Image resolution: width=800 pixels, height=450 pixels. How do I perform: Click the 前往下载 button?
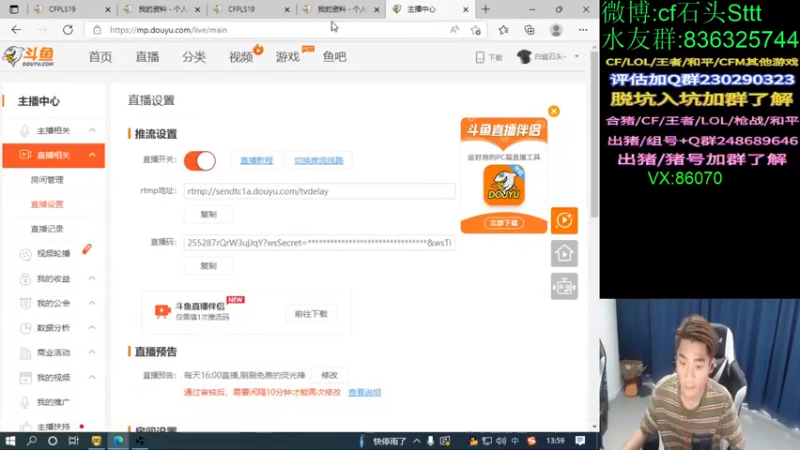coord(311,314)
